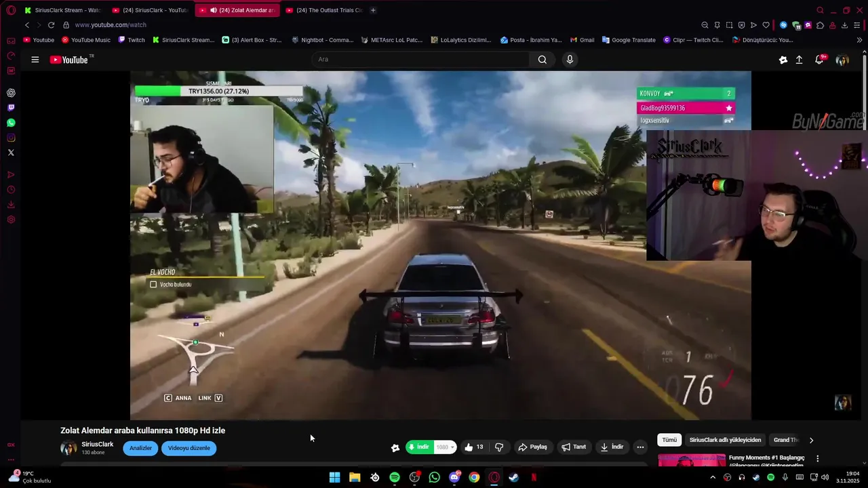This screenshot has height=488, width=868.
Task: Open the SiriusClark channel name link
Action: 97,445
